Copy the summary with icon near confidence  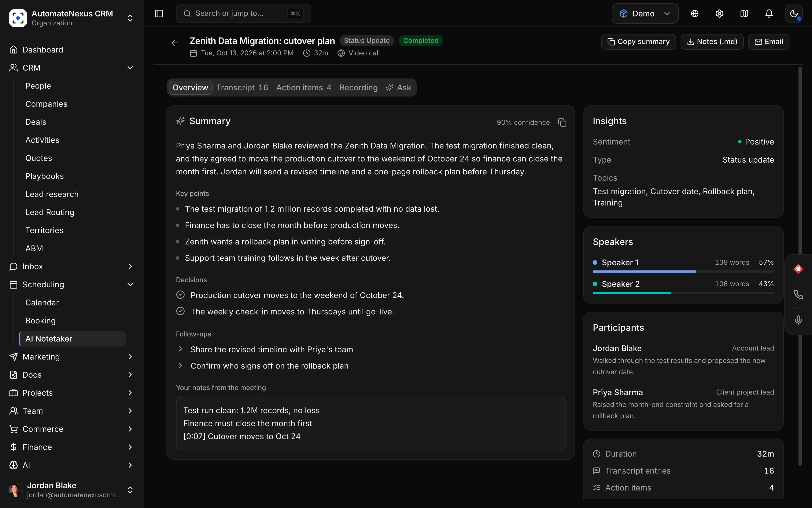[x=562, y=122]
